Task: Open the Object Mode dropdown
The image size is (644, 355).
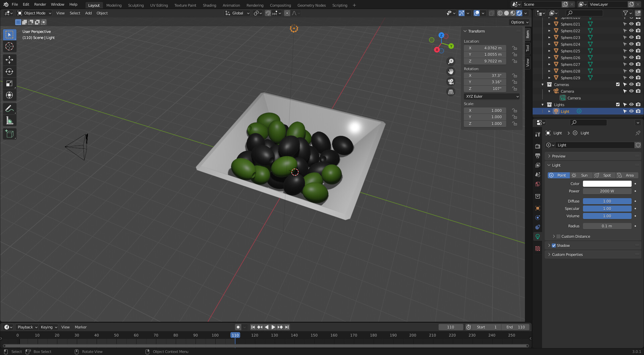Action: [x=34, y=13]
